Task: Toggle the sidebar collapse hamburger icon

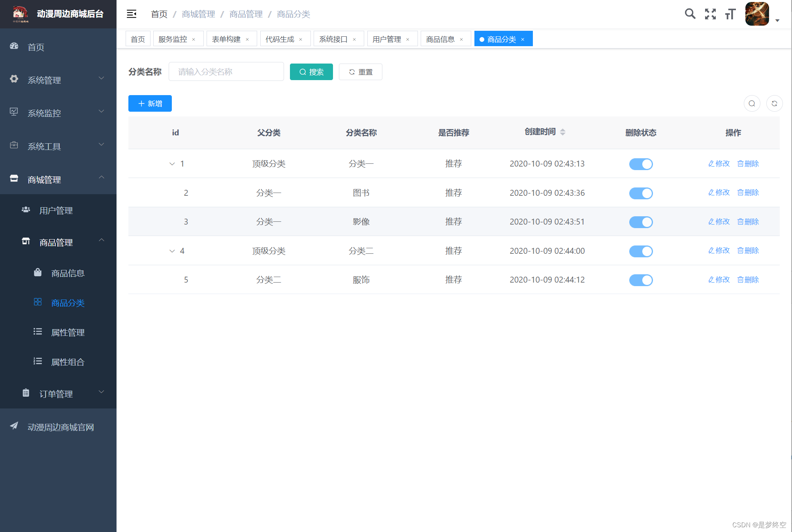Action: (x=131, y=14)
